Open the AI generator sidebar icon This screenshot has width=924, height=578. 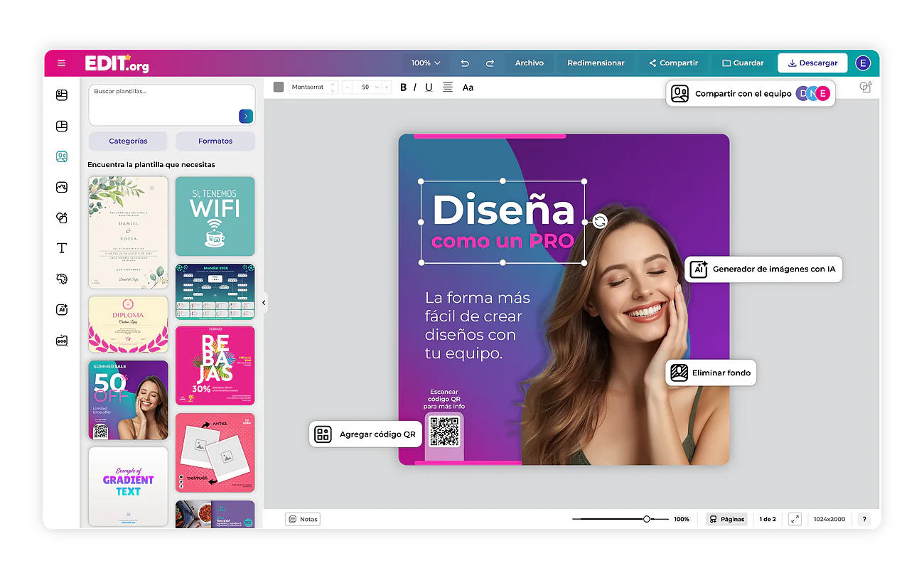coord(62,310)
